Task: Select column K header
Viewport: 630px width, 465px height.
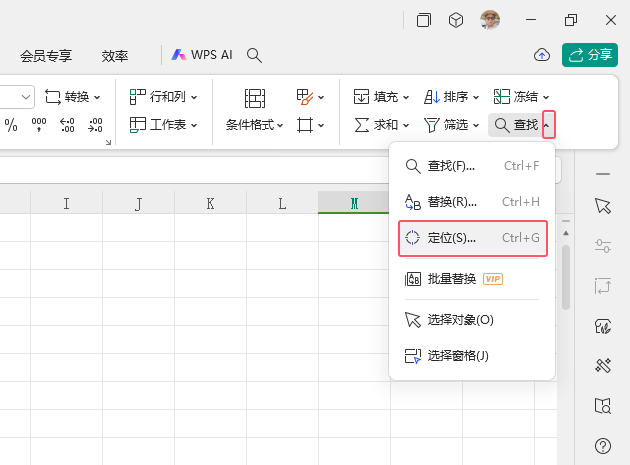Action: (x=210, y=203)
